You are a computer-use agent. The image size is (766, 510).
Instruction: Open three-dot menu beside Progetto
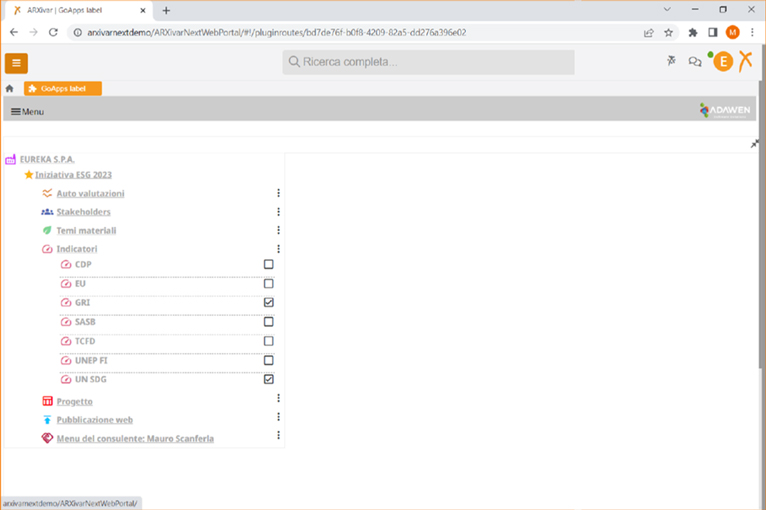pyautogui.click(x=278, y=399)
